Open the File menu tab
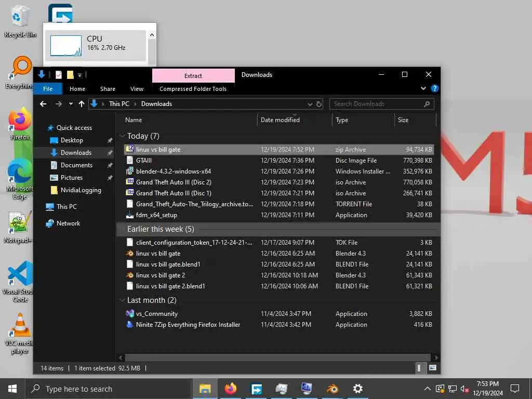 pyautogui.click(x=48, y=88)
